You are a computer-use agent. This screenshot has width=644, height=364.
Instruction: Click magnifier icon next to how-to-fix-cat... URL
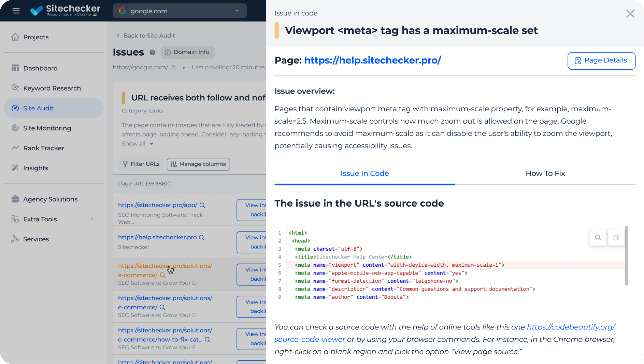click(x=207, y=340)
